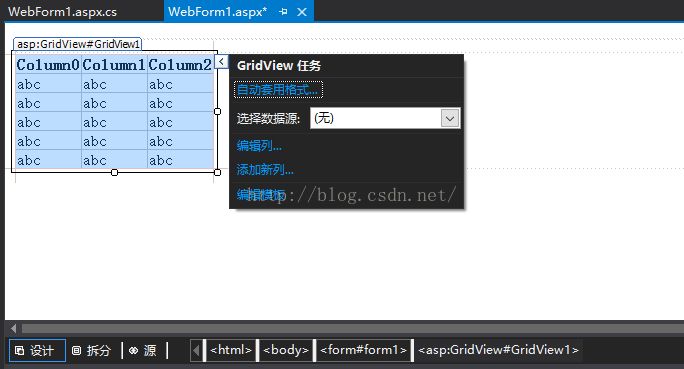Click the Split view icon
This screenshot has width=684, height=369.
76,351
